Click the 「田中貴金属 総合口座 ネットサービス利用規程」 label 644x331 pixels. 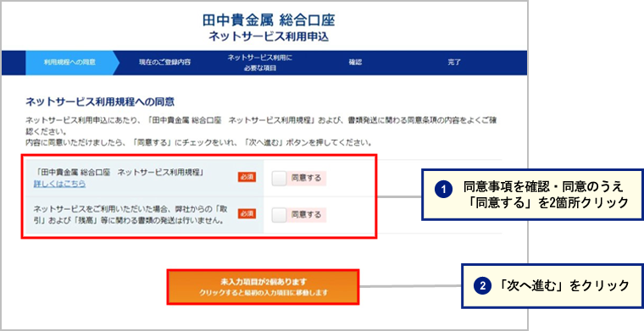[119, 173]
